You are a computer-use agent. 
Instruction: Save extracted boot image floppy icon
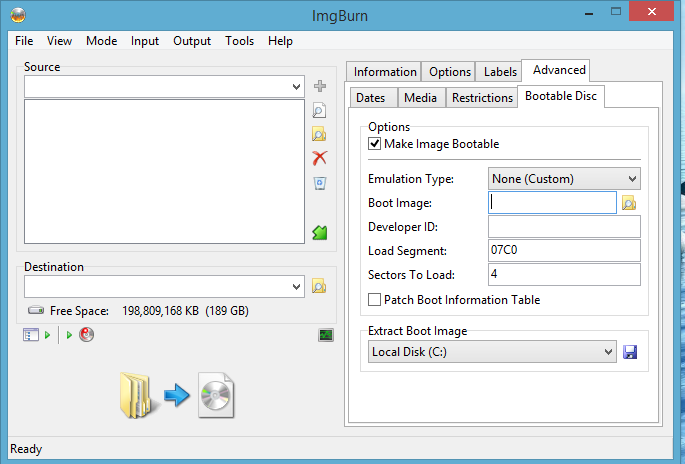(x=630, y=352)
